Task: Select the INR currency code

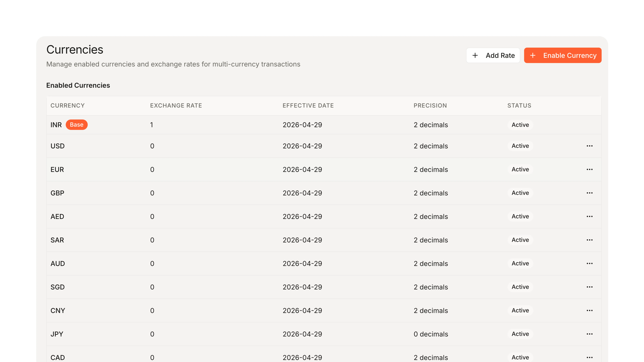Action: coord(56,125)
